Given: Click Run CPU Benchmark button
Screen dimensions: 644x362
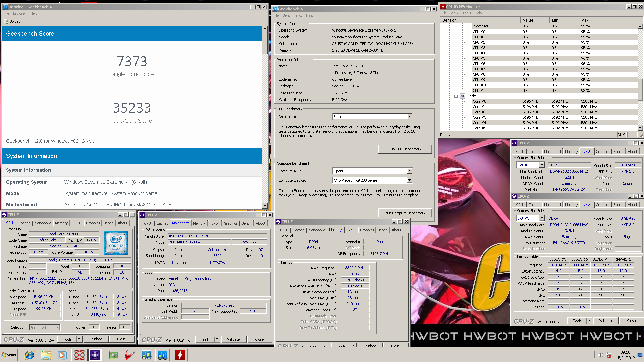Looking at the screenshot, I should tap(405, 149).
